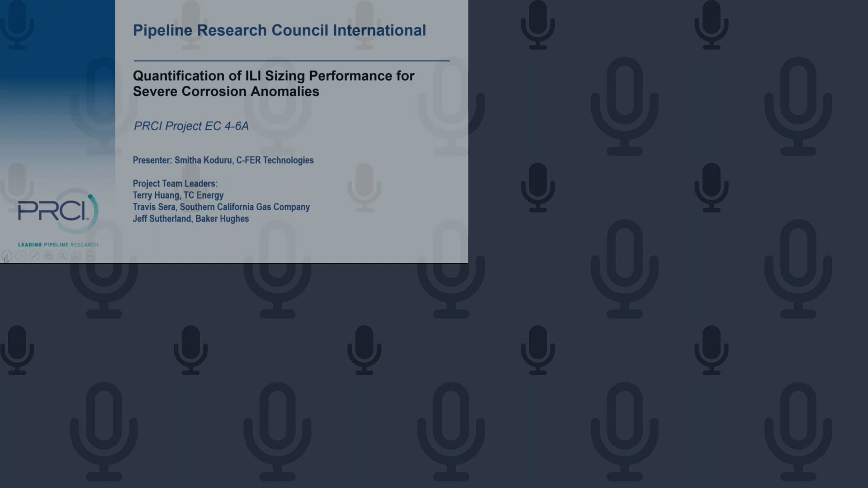Click the slide title about ILI Sizing Performance

coord(273,84)
